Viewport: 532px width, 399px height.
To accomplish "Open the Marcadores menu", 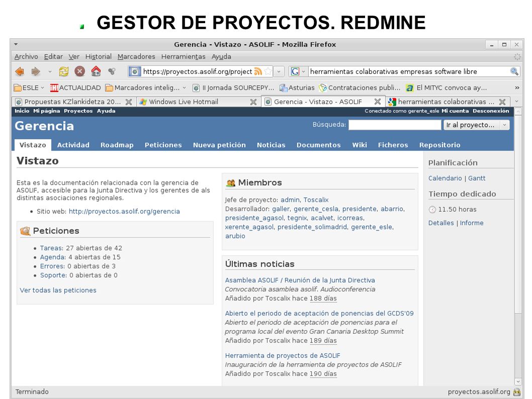I will (136, 57).
